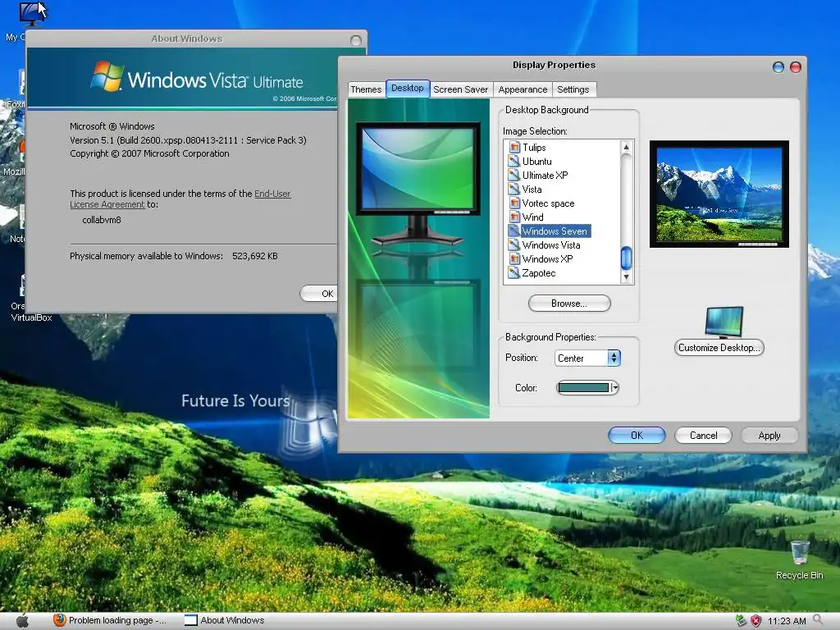Select Wind in image list
The image size is (840, 630).
point(532,217)
